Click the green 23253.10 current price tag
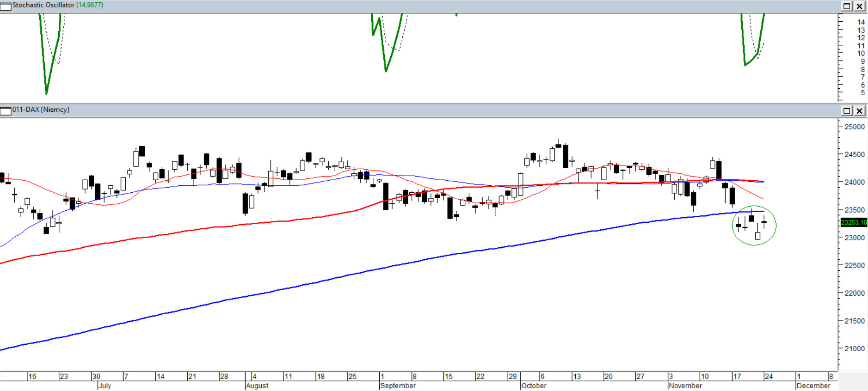 tap(853, 222)
